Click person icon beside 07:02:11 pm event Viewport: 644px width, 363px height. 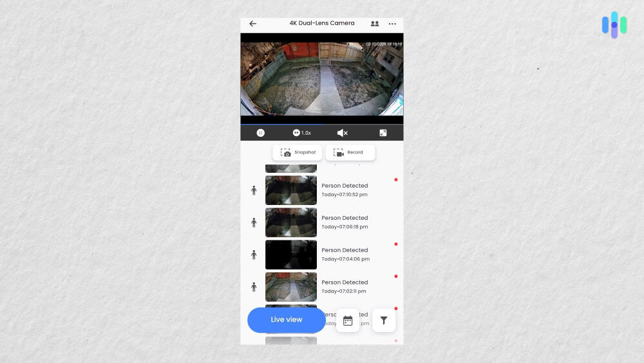pyautogui.click(x=254, y=287)
